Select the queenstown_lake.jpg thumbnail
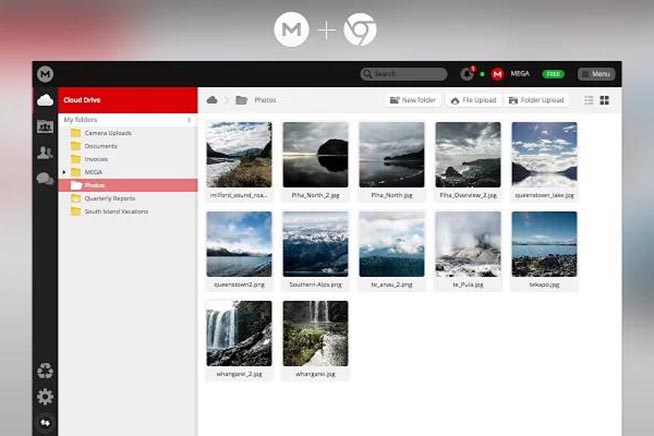 click(x=544, y=155)
